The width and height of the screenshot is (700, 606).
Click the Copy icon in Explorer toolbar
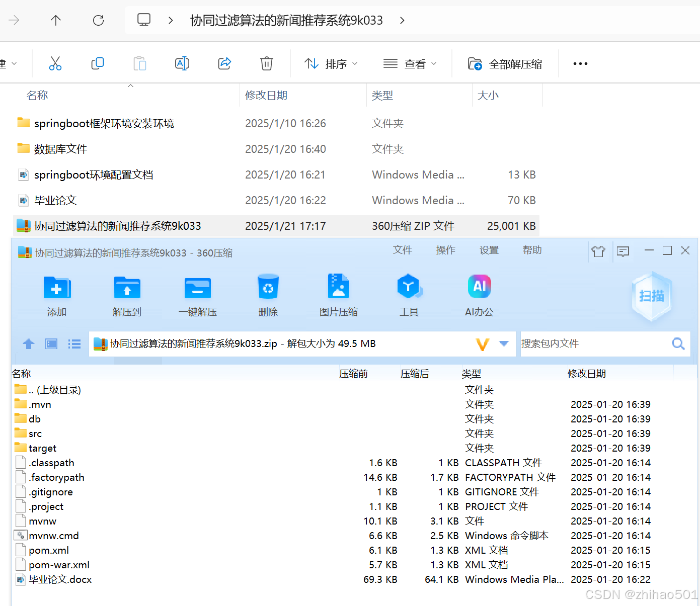click(x=98, y=63)
